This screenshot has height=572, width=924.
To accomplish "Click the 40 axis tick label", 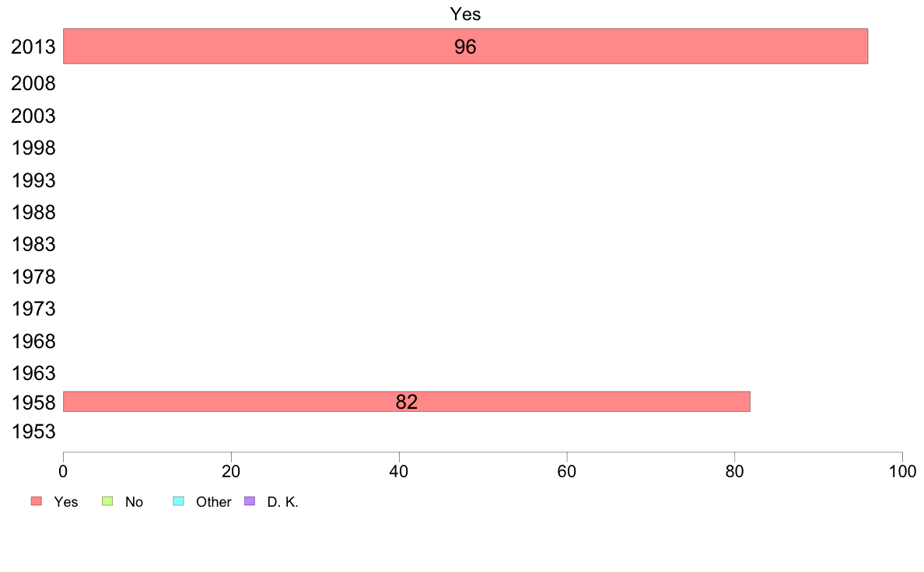I will pyautogui.click(x=399, y=471).
